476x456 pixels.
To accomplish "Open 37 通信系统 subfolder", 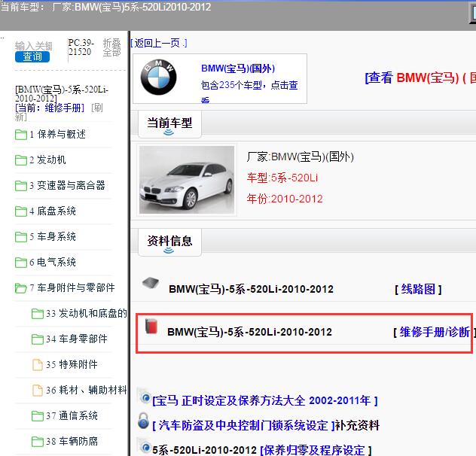I will pos(72,415).
